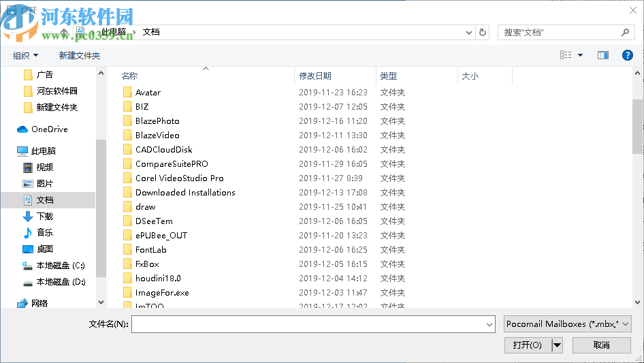This screenshot has width=644, height=363.
Task: Select 本地磁盘 (C:) drive
Action: tap(54, 266)
